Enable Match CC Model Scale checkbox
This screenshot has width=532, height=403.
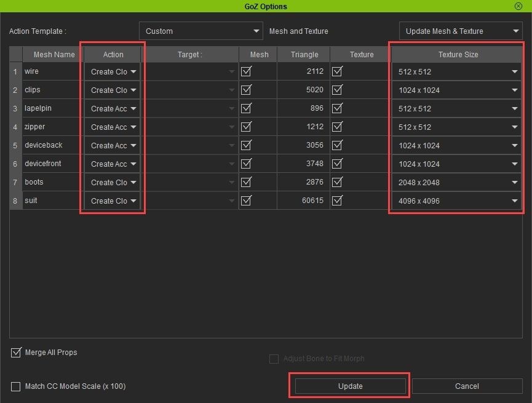point(16,386)
